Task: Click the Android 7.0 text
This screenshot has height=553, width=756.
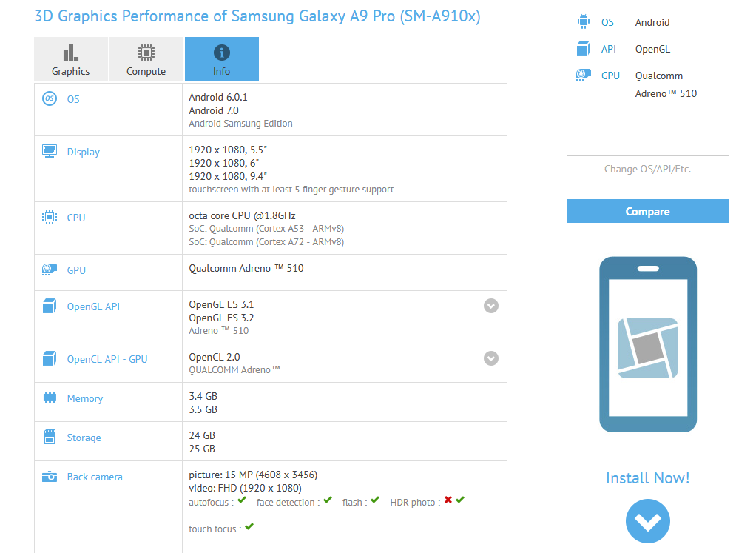Action: pyautogui.click(x=214, y=110)
